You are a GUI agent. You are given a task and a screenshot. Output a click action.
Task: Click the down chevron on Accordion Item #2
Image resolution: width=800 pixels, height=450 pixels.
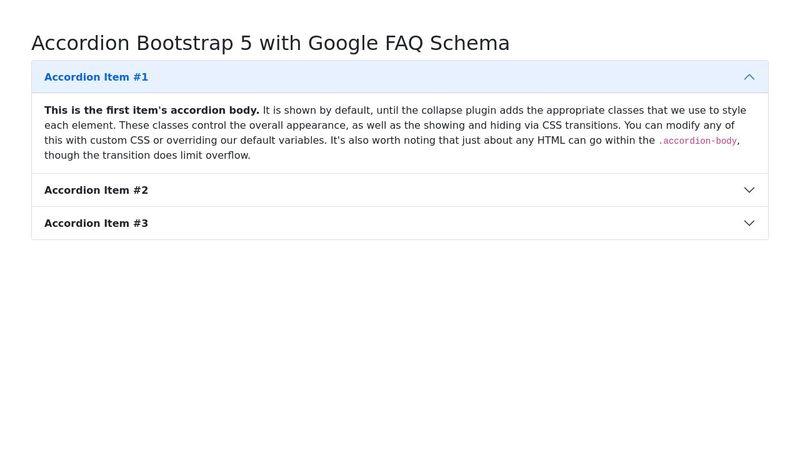click(749, 190)
